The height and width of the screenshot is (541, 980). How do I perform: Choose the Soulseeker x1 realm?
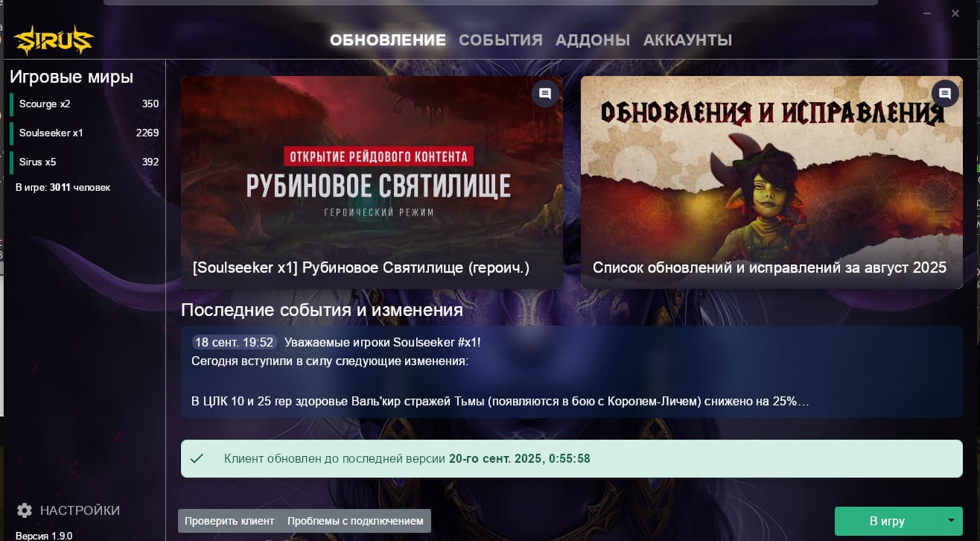pos(86,133)
